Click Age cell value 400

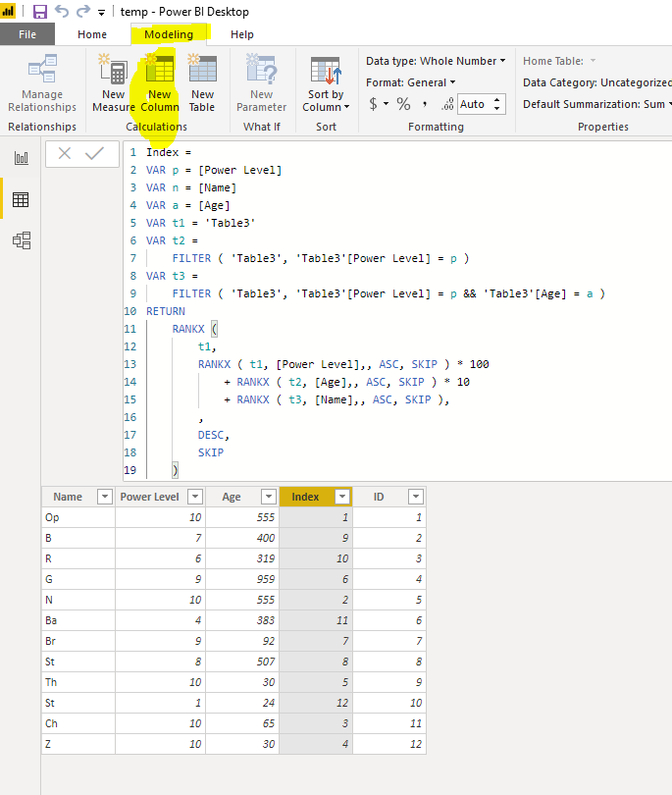point(242,538)
